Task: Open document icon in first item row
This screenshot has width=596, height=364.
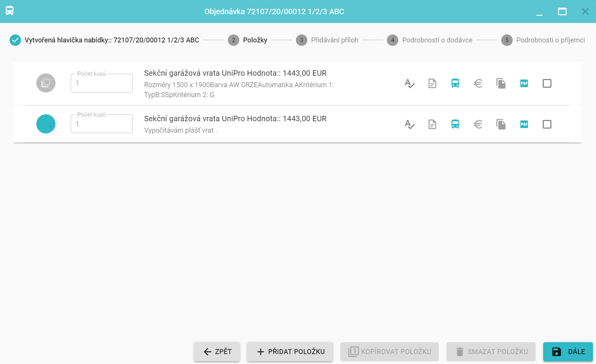Action: pos(432,83)
